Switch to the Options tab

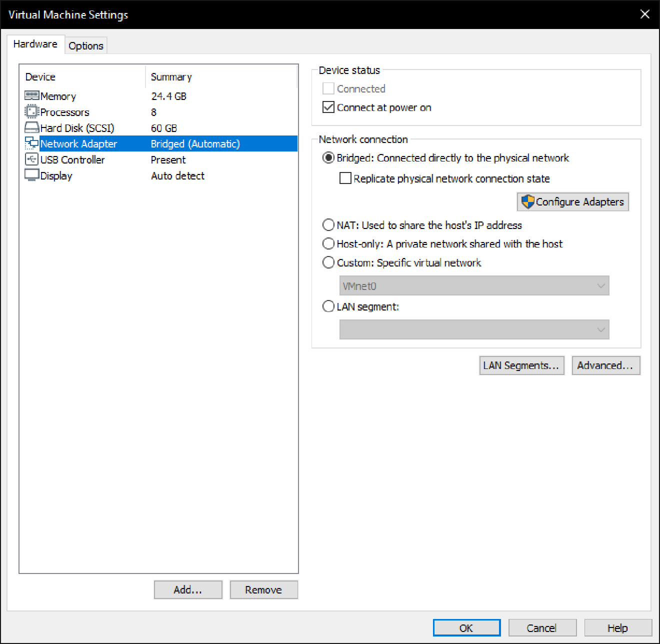85,45
